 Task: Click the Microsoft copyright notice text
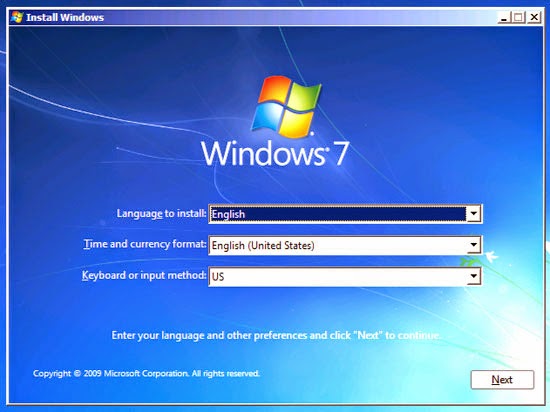coord(146,373)
